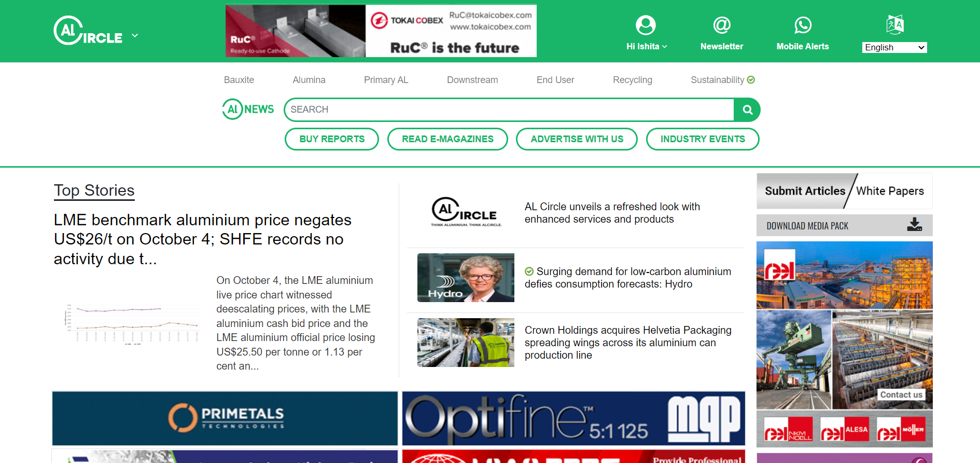Open AL Circle refreshed look article
The image size is (980, 463).
612,213
